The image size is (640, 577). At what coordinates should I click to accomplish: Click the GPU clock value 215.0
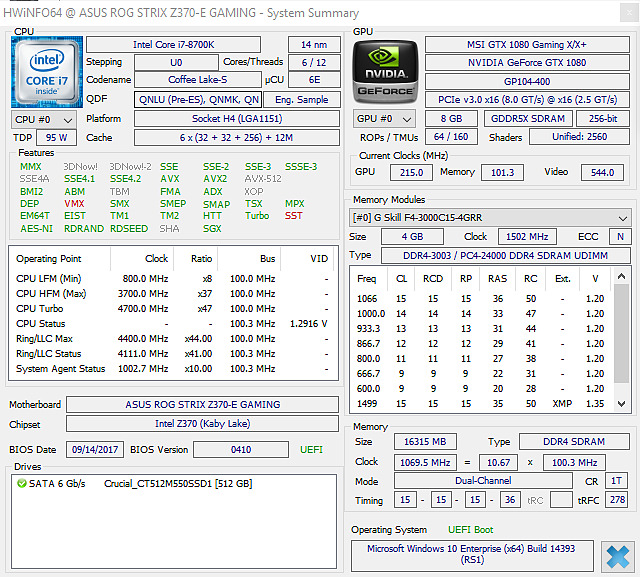(x=411, y=173)
